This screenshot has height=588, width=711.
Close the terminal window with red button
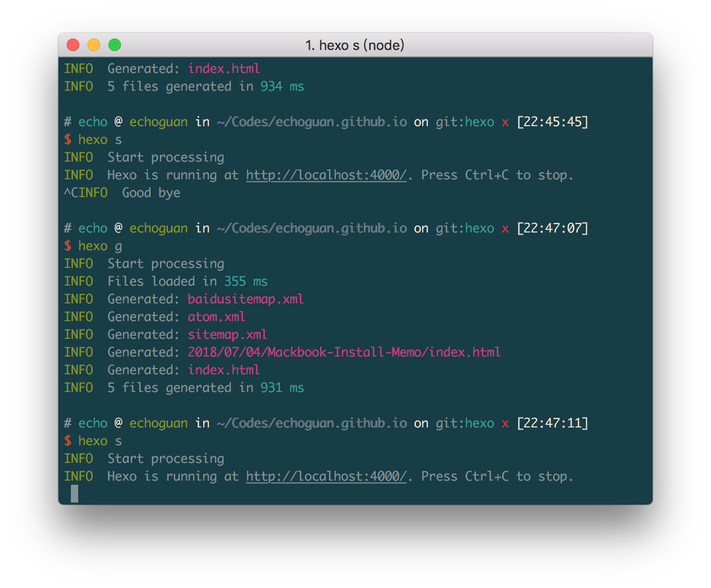click(x=73, y=45)
